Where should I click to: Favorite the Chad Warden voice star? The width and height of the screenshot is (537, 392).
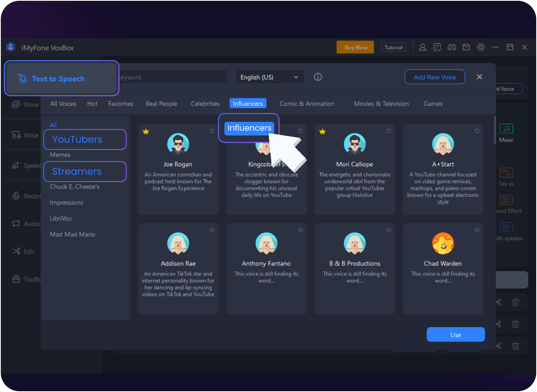pyautogui.click(x=477, y=230)
